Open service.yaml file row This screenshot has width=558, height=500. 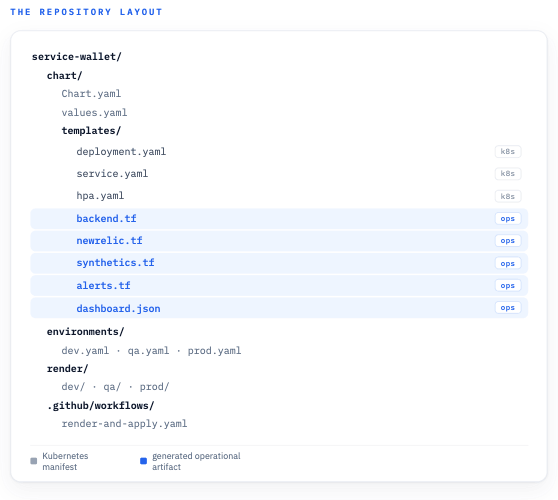pyautogui.click(x=279, y=174)
